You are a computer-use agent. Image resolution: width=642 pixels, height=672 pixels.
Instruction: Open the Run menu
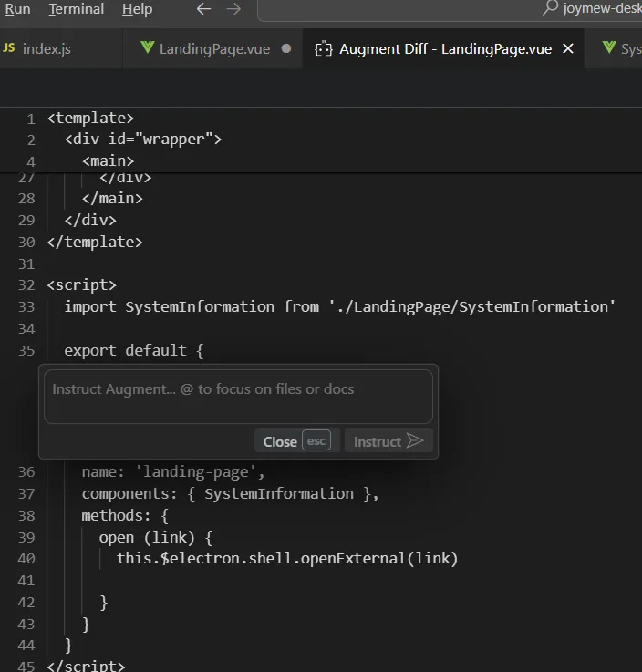tap(17, 9)
